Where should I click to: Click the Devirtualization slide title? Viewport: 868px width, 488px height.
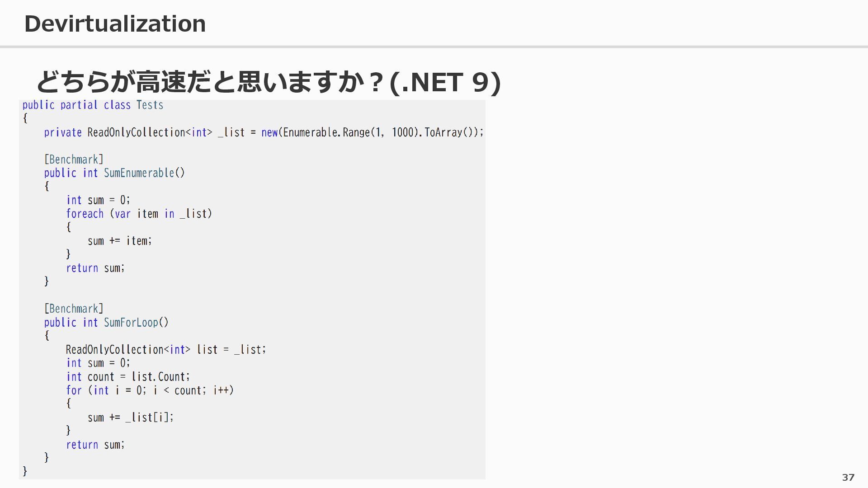[x=115, y=23]
